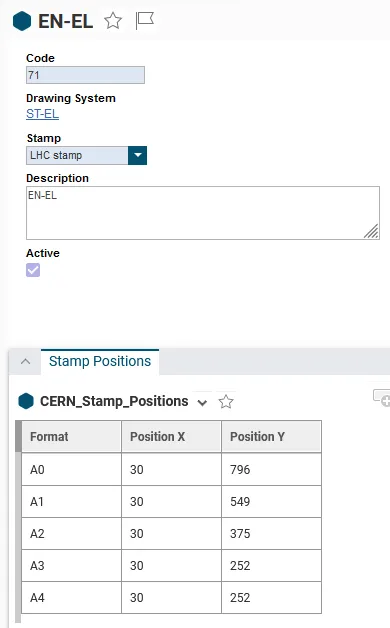
Task: Open the Stamp dropdown arrow
Action: [137, 155]
